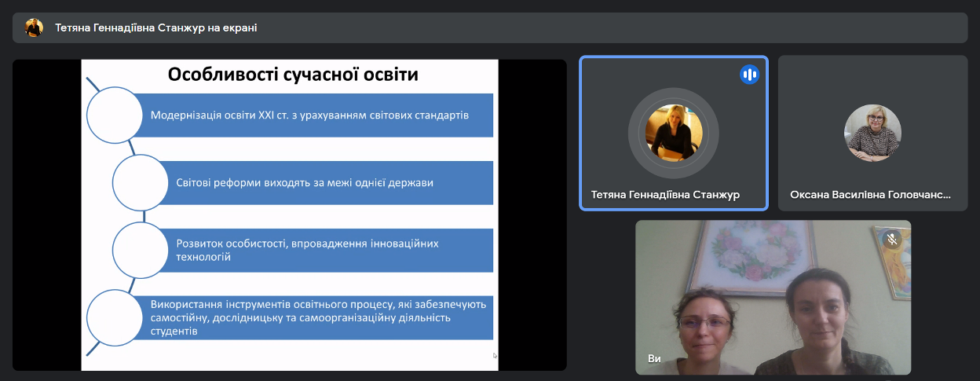Click Оксана Василівна's round profile photo
The width and height of the screenshot is (980, 381).
872,133
